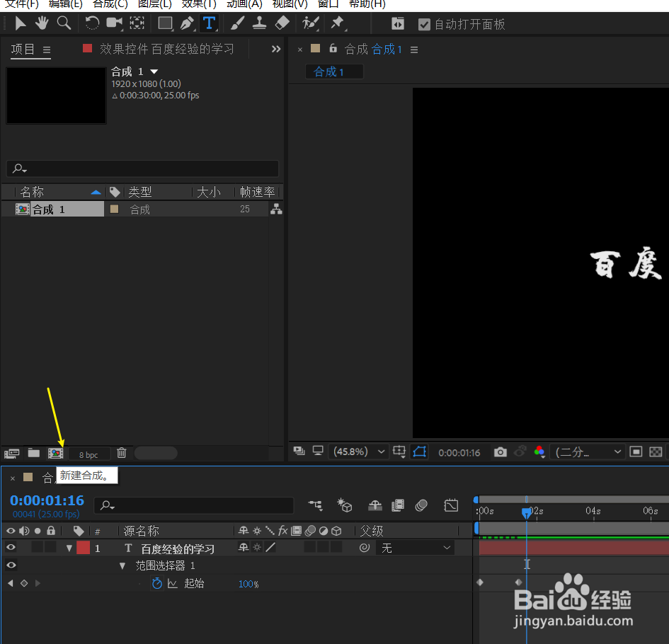Open the 动画(A) menu
669x644 pixels.
pyautogui.click(x=244, y=4)
